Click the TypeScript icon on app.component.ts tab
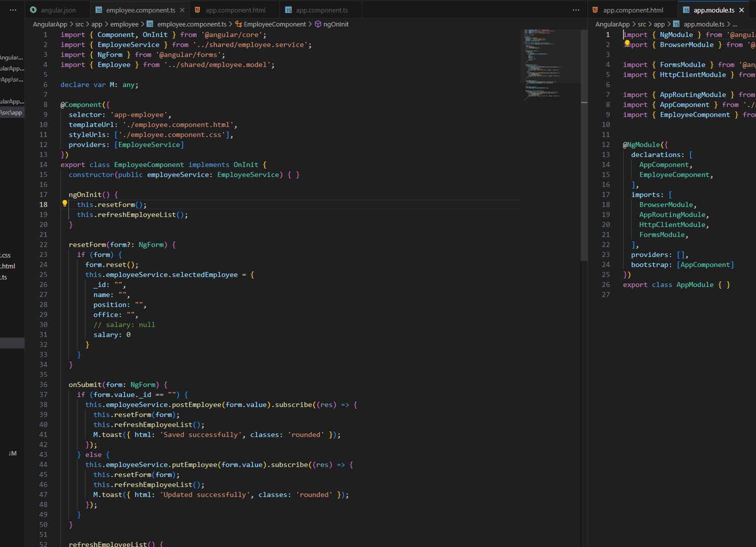756x547 pixels. click(x=288, y=10)
